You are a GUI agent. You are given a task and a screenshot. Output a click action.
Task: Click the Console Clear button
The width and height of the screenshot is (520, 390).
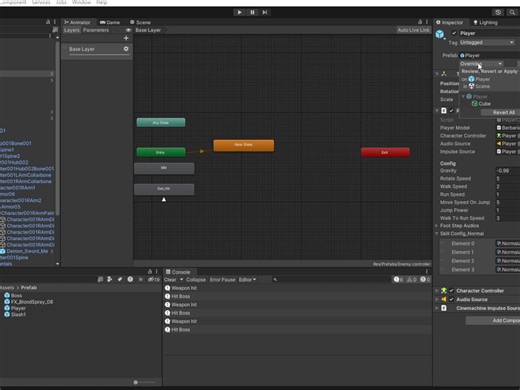pyautogui.click(x=170, y=280)
